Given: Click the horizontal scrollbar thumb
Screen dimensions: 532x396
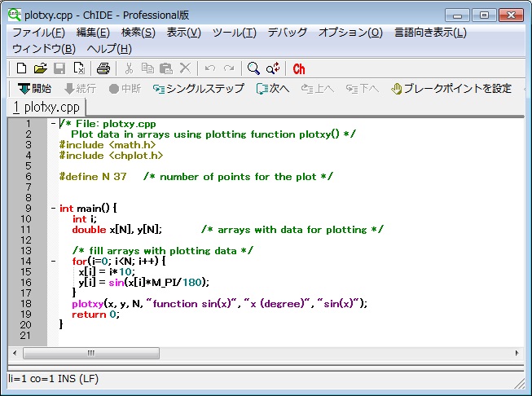Looking at the screenshot, I should coord(91,353).
